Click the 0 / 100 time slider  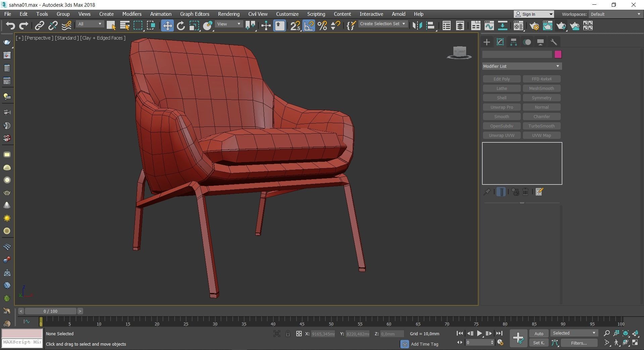(50, 311)
